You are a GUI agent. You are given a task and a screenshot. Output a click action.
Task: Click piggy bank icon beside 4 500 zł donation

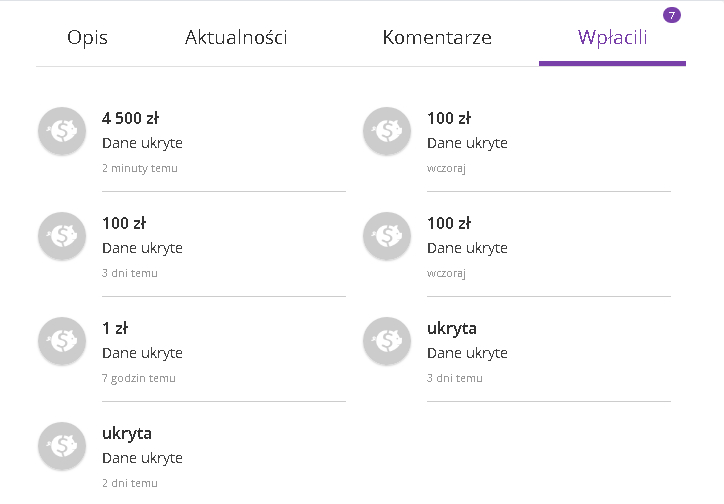click(x=62, y=131)
